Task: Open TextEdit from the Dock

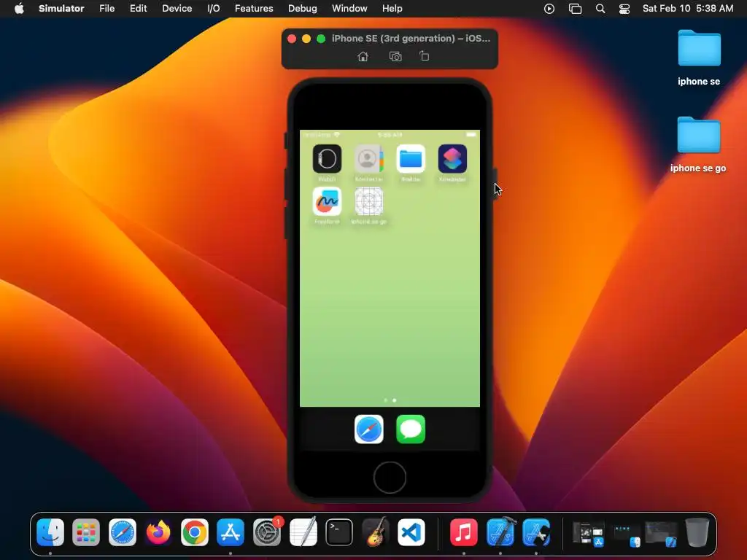Action: pyautogui.click(x=303, y=532)
